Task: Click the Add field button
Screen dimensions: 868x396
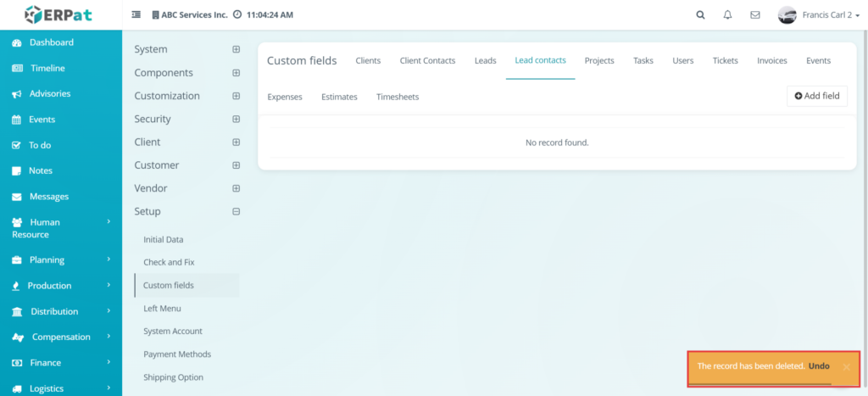Action: [x=817, y=96]
